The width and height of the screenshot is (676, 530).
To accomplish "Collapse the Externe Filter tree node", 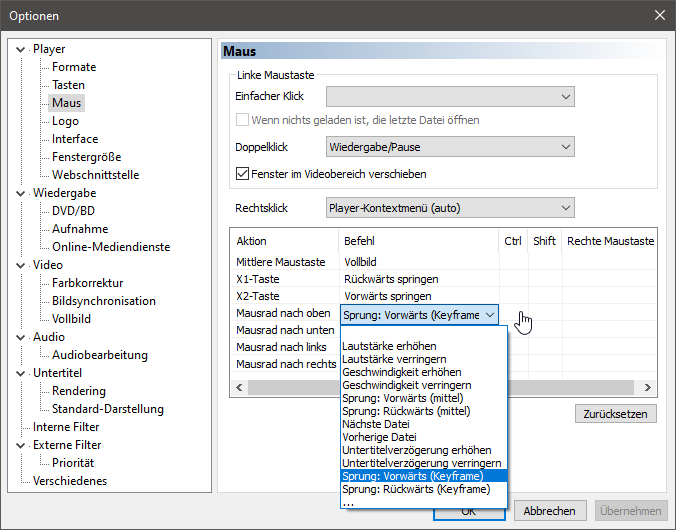I will 20,445.
